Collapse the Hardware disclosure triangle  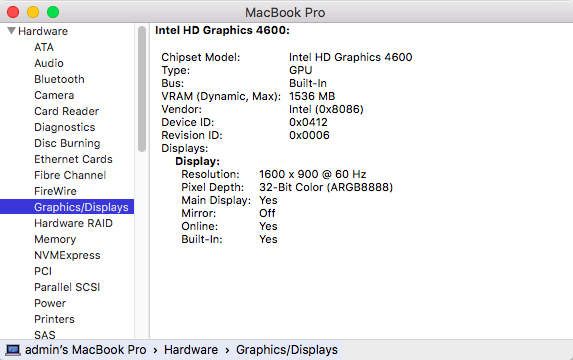tap(11, 31)
